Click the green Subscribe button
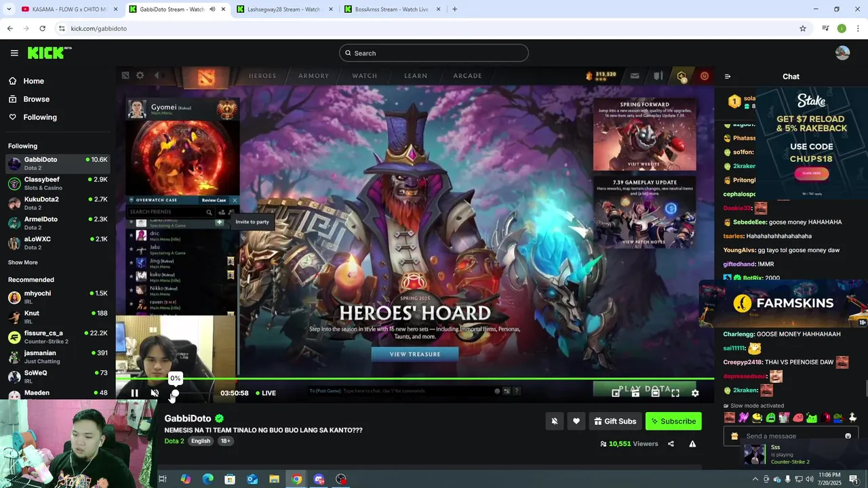The width and height of the screenshot is (868, 488). [x=673, y=421]
